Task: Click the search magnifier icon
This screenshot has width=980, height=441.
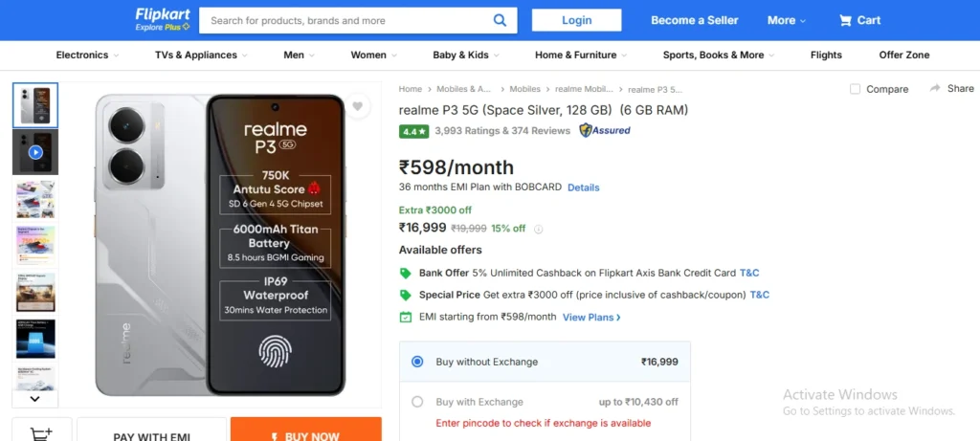Action: tap(500, 20)
